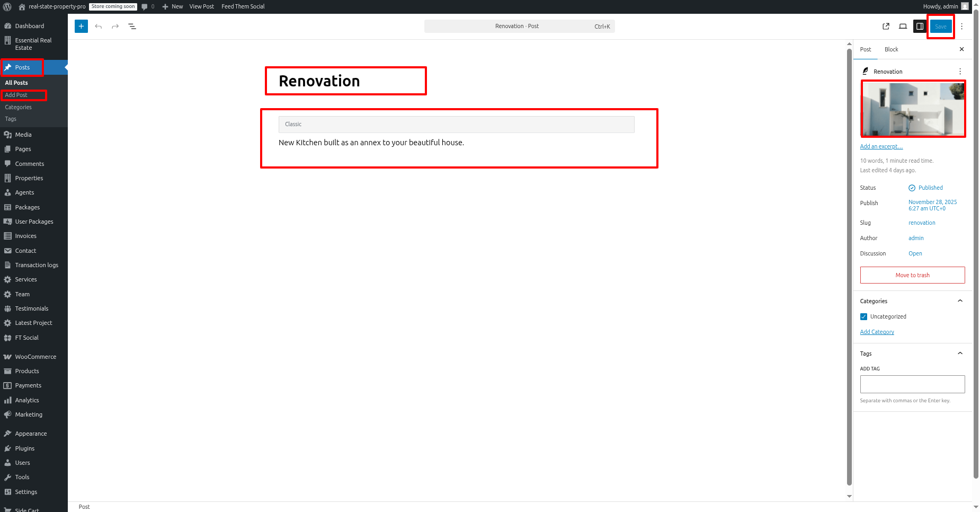The image size is (980, 512).
Task: Click the featured image thumbnail
Action: point(913,109)
